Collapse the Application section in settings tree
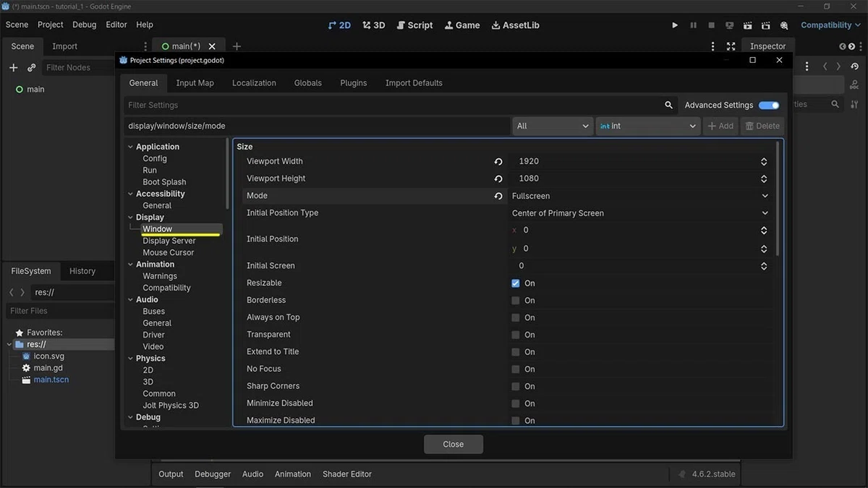 coord(131,147)
